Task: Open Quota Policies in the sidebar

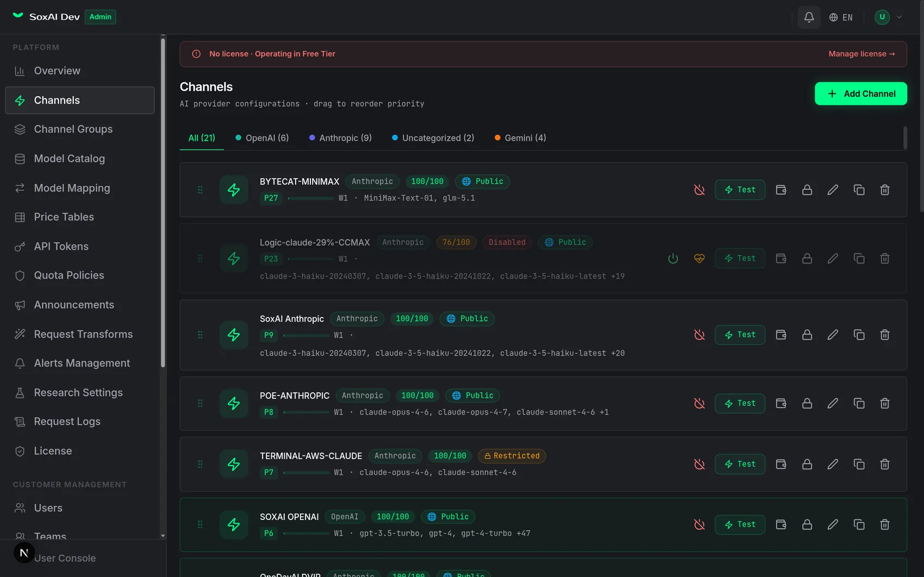Action: pyautogui.click(x=80, y=275)
